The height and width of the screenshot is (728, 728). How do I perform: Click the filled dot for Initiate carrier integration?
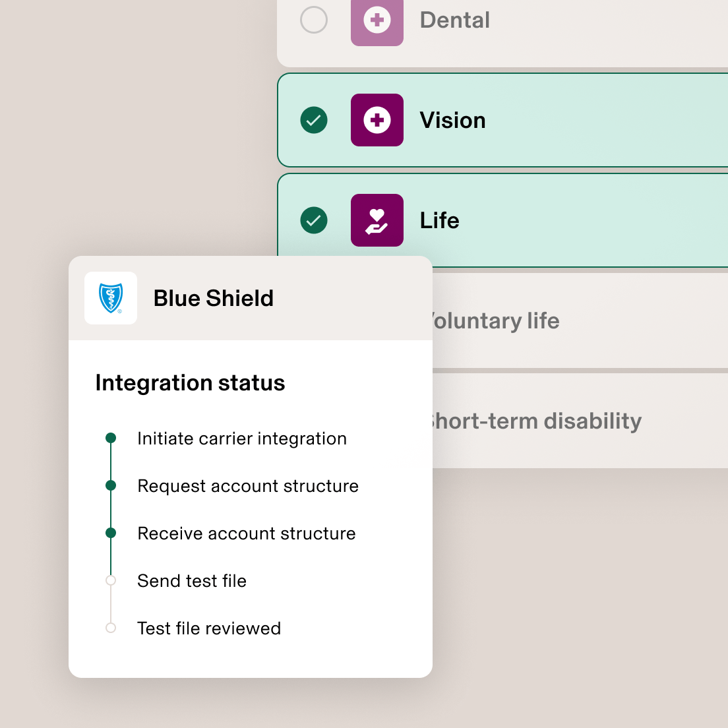(111, 437)
